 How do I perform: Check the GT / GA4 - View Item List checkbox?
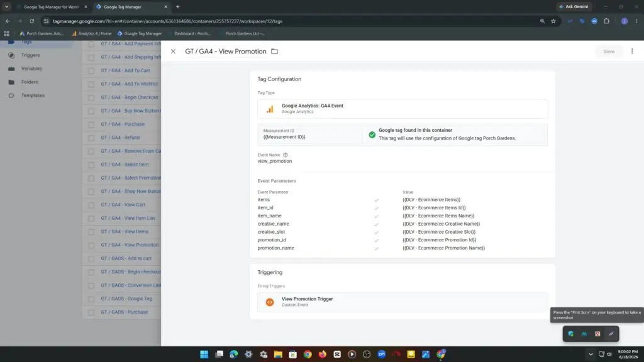[91, 218]
